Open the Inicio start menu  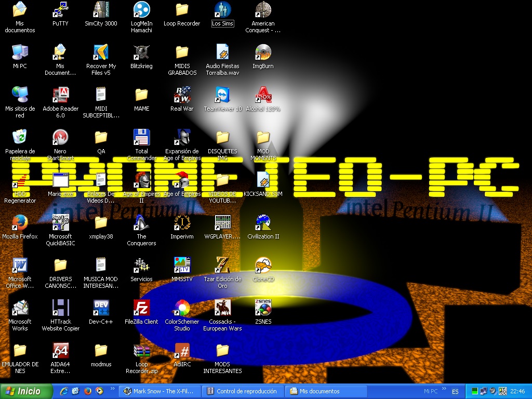pos(26,391)
